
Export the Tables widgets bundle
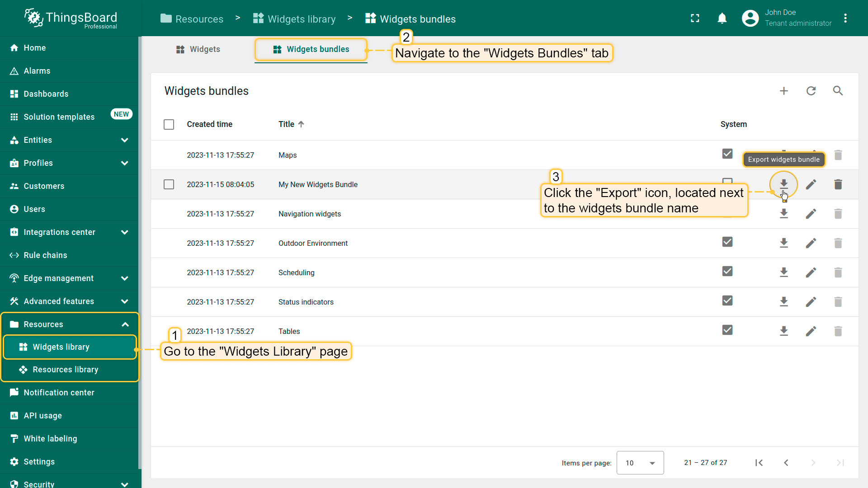(x=783, y=331)
